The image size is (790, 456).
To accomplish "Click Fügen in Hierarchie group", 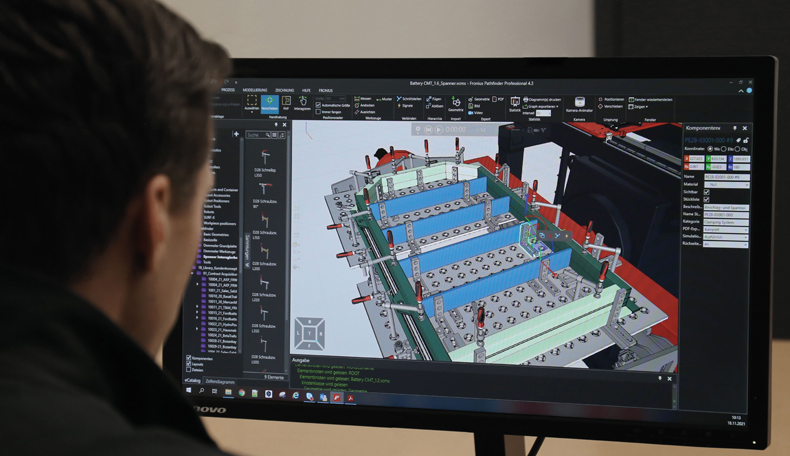I will point(433,99).
